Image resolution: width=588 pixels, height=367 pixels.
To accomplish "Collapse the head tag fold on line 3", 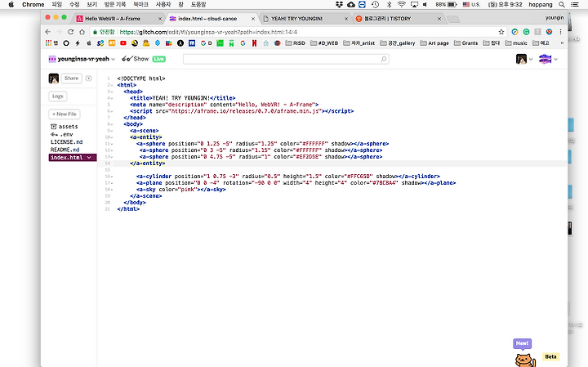I will [x=112, y=92].
